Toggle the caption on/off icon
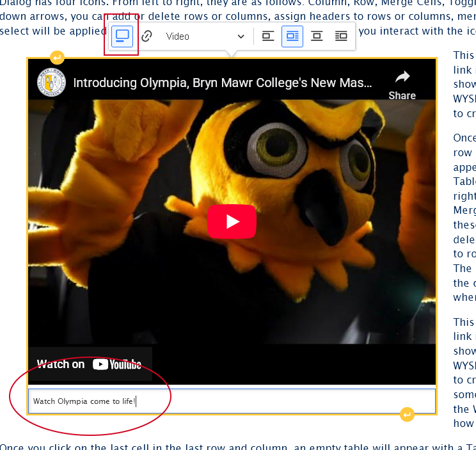 click(122, 36)
